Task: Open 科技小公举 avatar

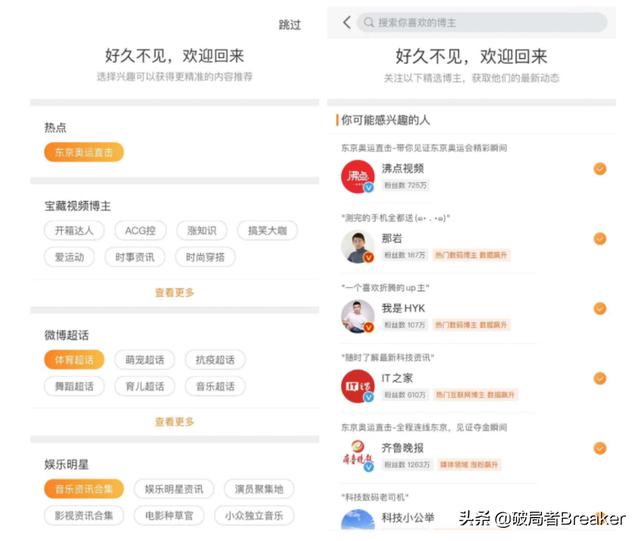Action: tap(358, 520)
